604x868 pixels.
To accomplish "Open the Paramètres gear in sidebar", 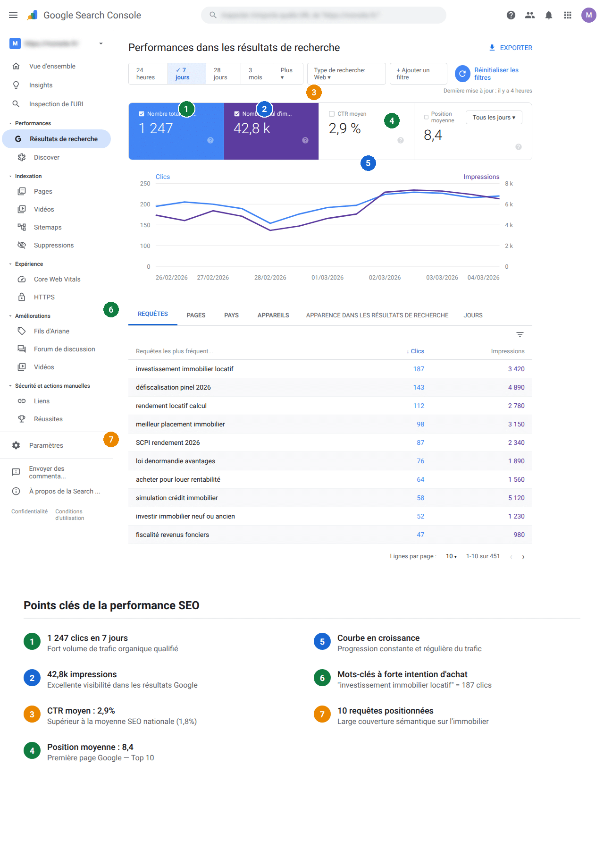I will point(16,445).
